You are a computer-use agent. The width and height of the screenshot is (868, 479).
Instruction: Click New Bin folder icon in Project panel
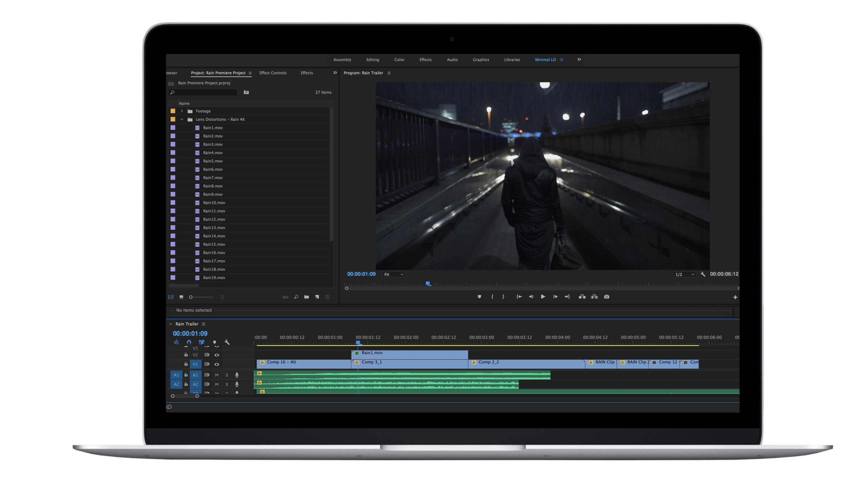(306, 297)
